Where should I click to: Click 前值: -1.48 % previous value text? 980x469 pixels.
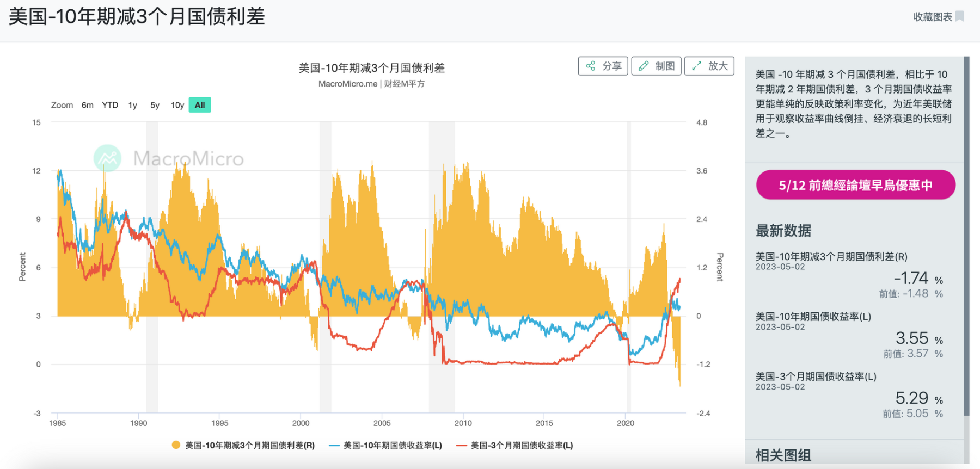click(911, 294)
